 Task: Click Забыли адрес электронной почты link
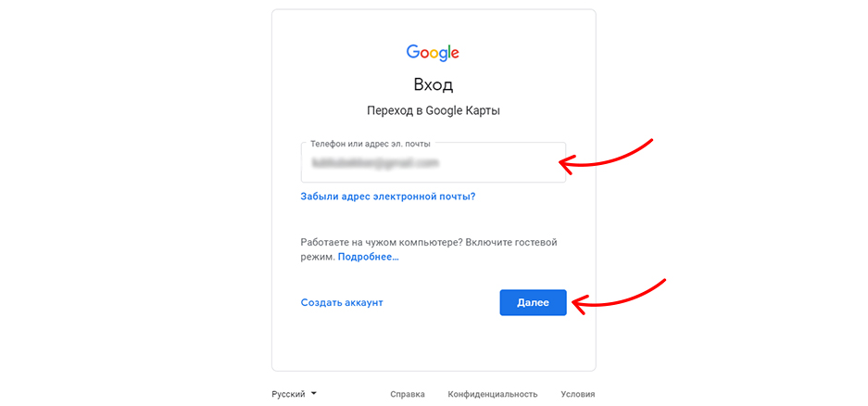tap(388, 197)
